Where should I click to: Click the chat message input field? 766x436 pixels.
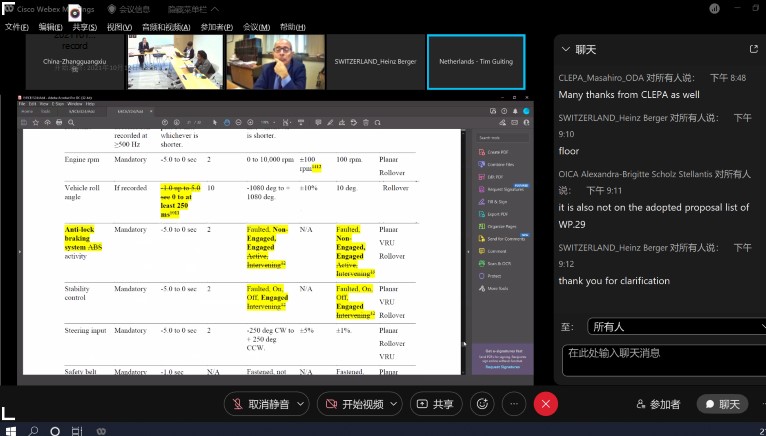coord(660,360)
